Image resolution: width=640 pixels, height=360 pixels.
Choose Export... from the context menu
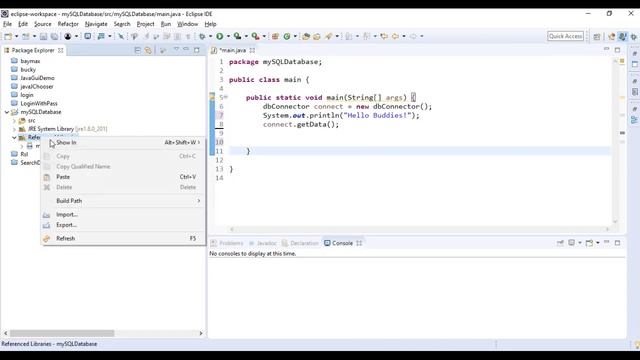[x=123, y=225]
